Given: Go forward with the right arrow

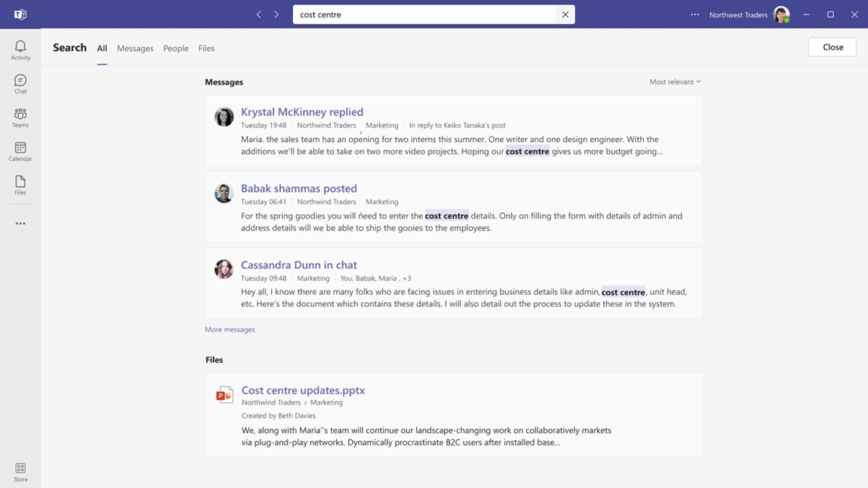Looking at the screenshot, I should 276,14.
